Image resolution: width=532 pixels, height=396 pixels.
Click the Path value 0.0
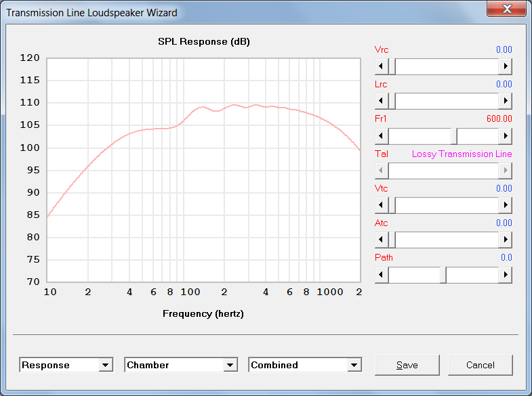point(506,257)
